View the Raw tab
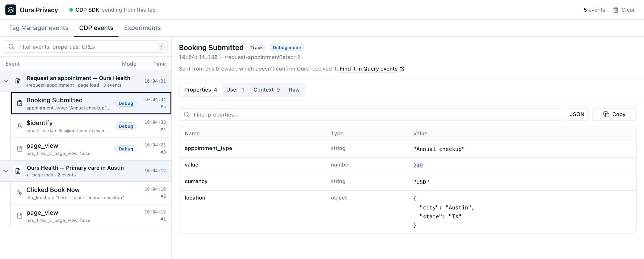644x259 pixels. (x=294, y=90)
